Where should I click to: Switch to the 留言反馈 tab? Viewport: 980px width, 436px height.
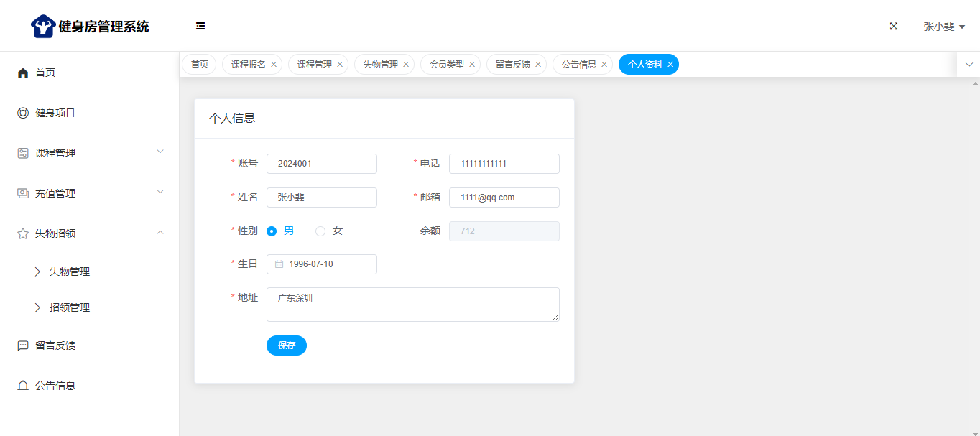(512, 65)
